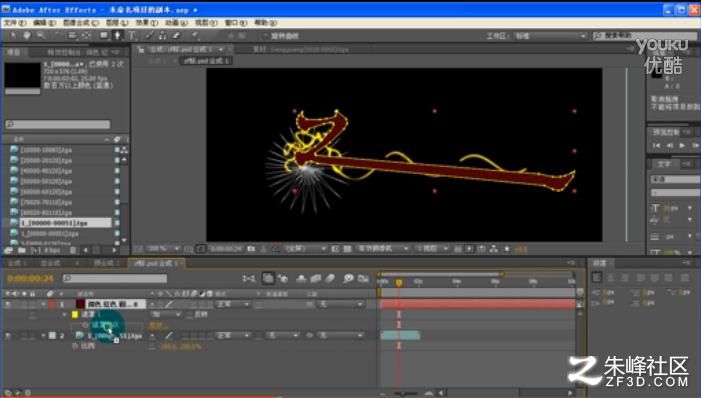Select the Puppet Pin tool
Image resolution: width=701 pixels, height=398 pixels.
coord(195,35)
